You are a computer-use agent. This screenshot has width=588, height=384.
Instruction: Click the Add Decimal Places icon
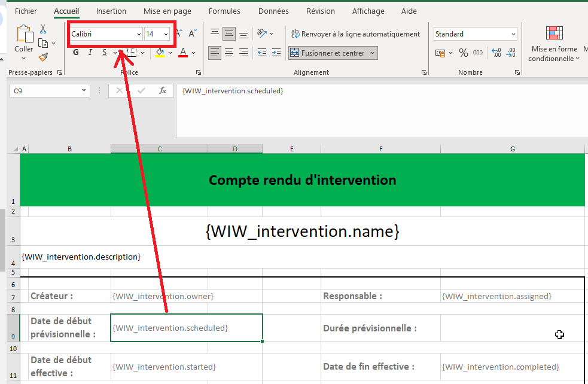pyautogui.click(x=495, y=53)
